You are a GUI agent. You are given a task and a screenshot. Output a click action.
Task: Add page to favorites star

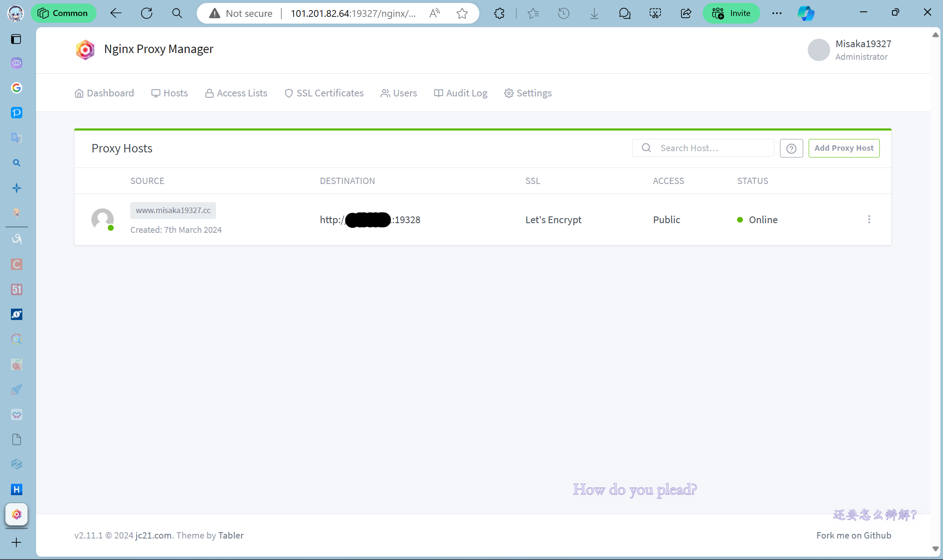462,13
